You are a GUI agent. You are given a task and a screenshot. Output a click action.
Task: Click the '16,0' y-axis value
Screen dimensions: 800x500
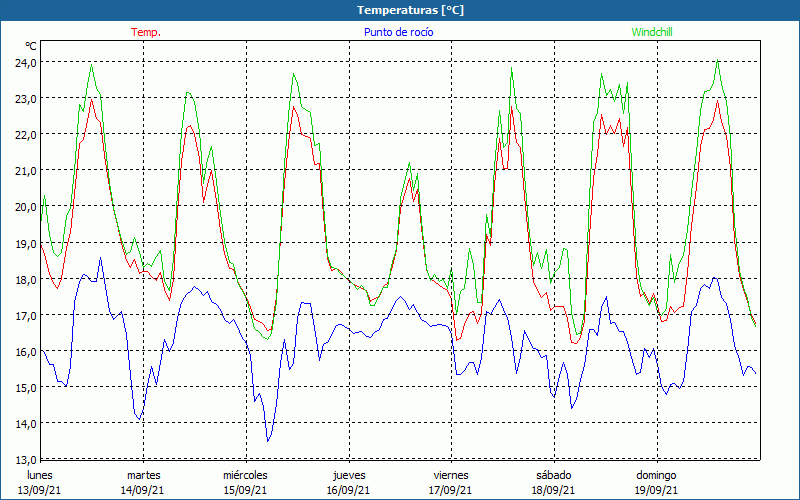coord(26,352)
